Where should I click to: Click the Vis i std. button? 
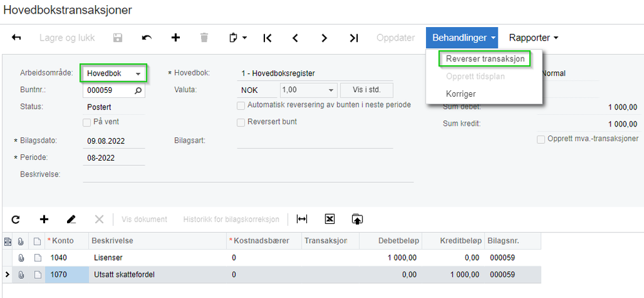click(367, 90)
